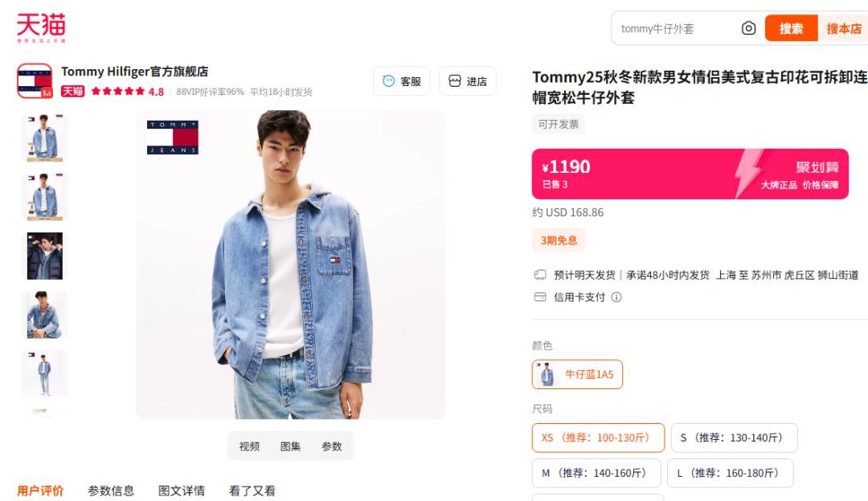
Task: Open the 参数信息 tab
Action: click(111, 491)
